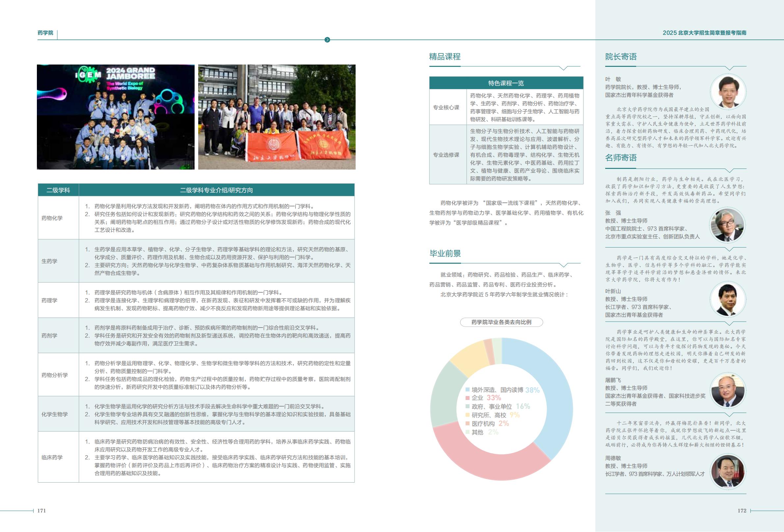This screenshot has width=784, height=532.
Task: Open the outdoor group photo with red banners
Action: coord(277,117)
